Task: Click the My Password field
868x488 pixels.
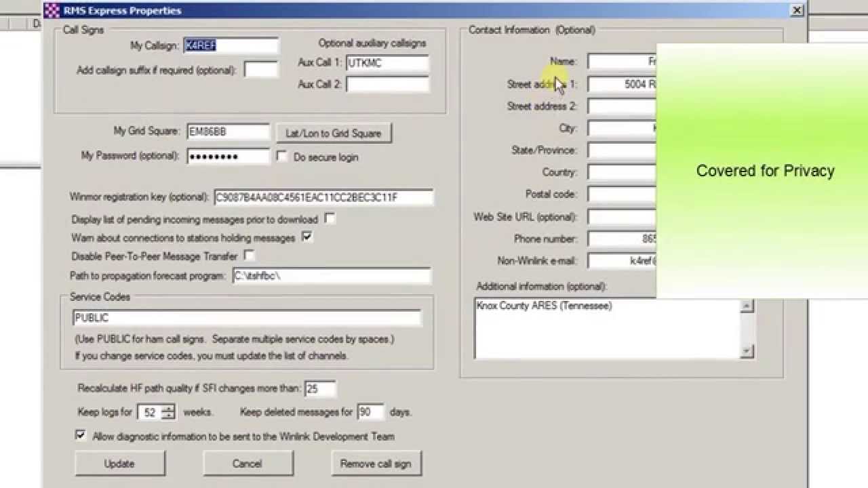Action: (229, 157)
